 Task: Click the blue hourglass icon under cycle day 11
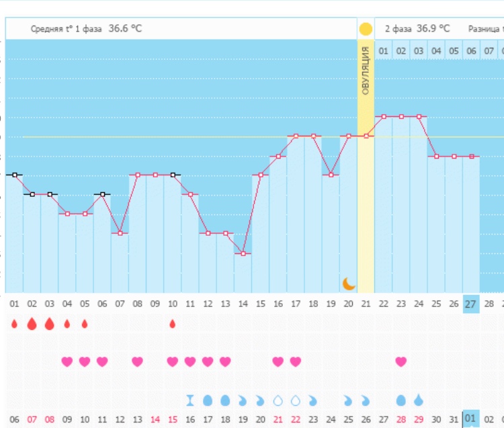coord(190,400)
